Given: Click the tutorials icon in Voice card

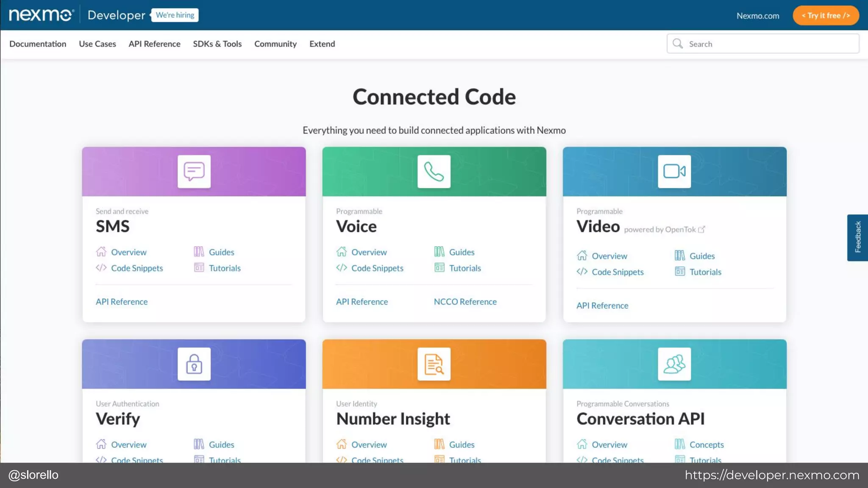Looking at the screenshot, I should pyautogui.click(x=439, y=268).
